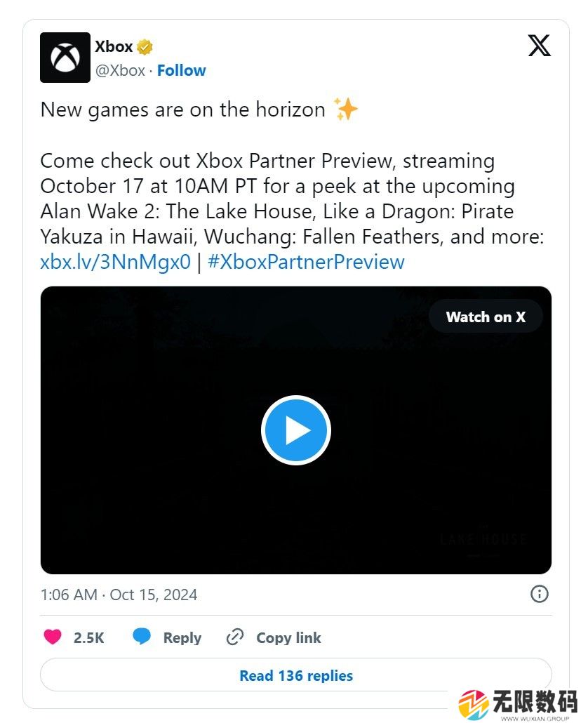The image size is (588, 723).
Task: Follow the Xbox account
Action: [x=181, y=70]
